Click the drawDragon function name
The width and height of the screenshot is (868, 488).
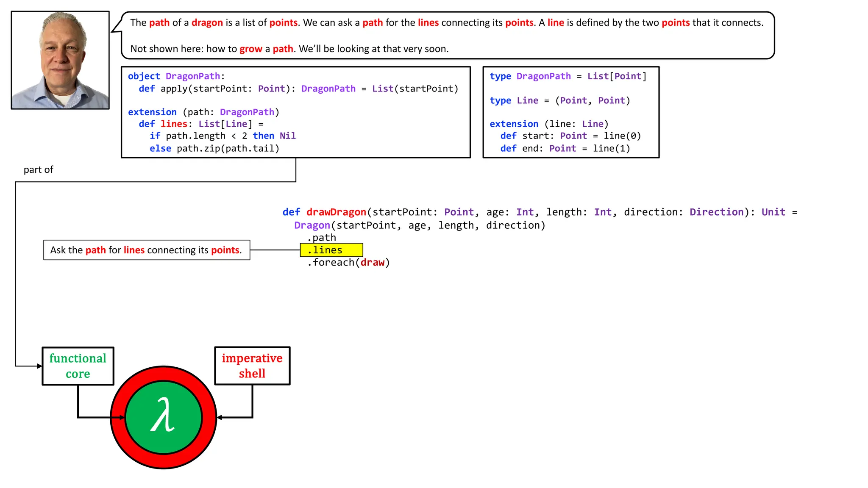click(336, 212)
